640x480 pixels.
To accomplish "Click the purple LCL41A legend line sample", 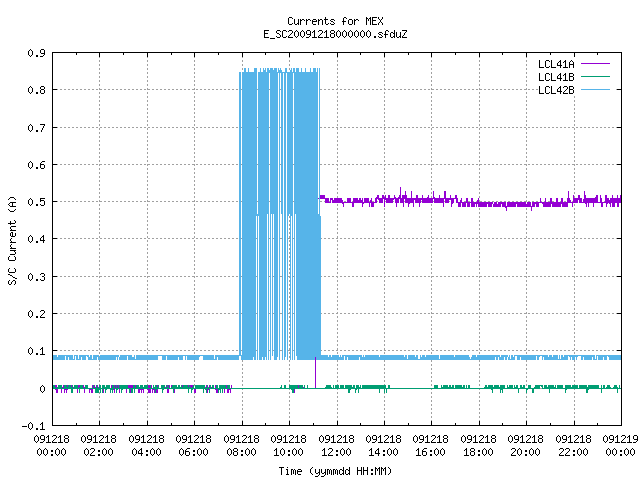I will click(x=595, y=64).
